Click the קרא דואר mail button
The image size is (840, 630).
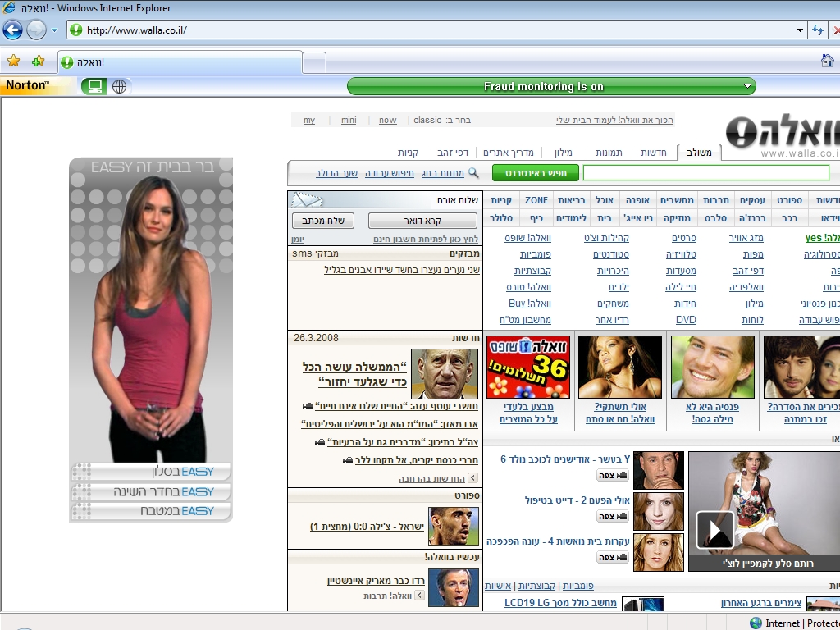pyautogui.click(x=422, y=220)
